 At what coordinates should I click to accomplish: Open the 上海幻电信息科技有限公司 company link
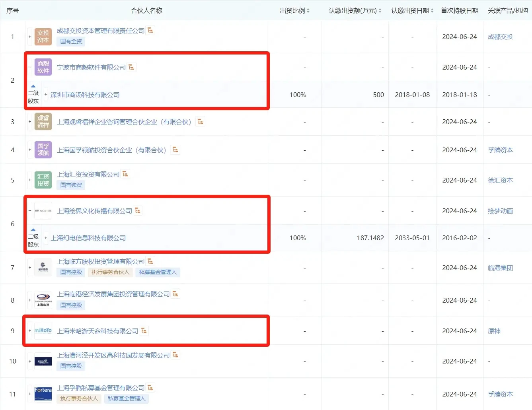tap(88, 238)
